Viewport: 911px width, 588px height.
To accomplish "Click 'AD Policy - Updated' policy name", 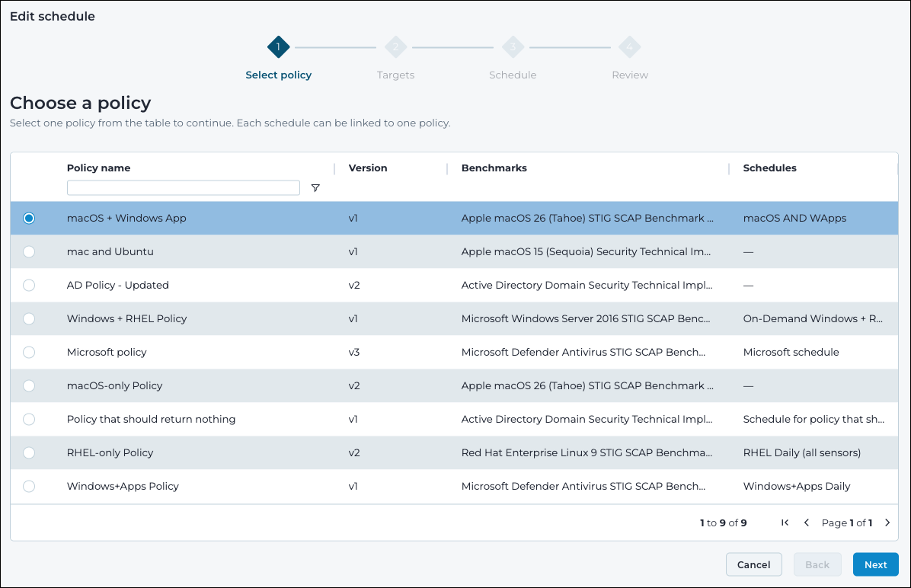I will pyautogui.click(x=118, y=286).
